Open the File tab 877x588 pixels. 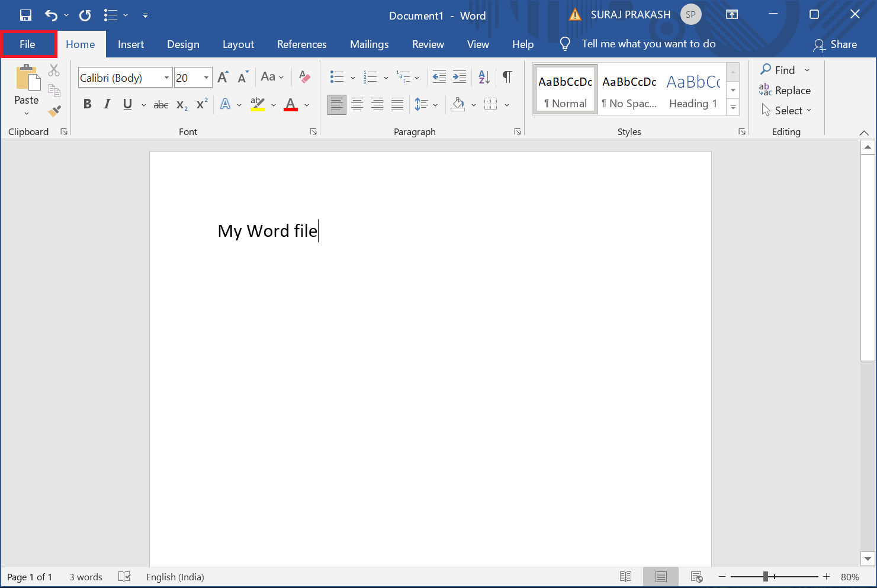click(x=27, y=44)
